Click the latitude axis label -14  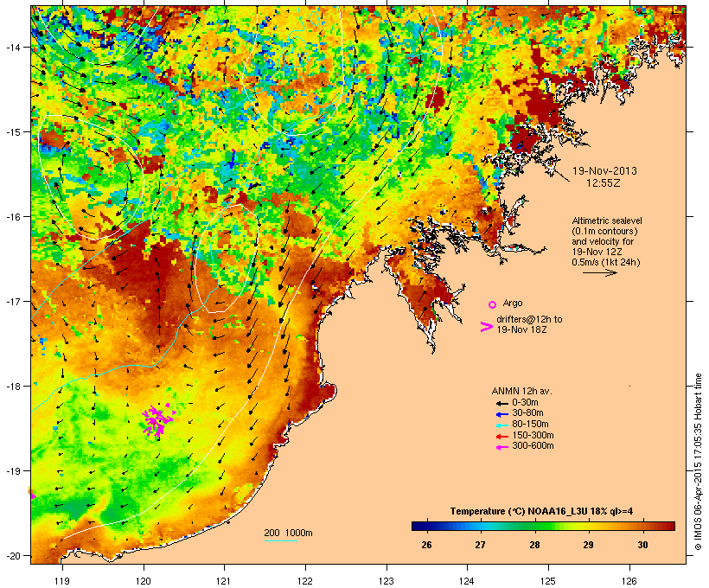pyautogui.click(x=12, y=47)
